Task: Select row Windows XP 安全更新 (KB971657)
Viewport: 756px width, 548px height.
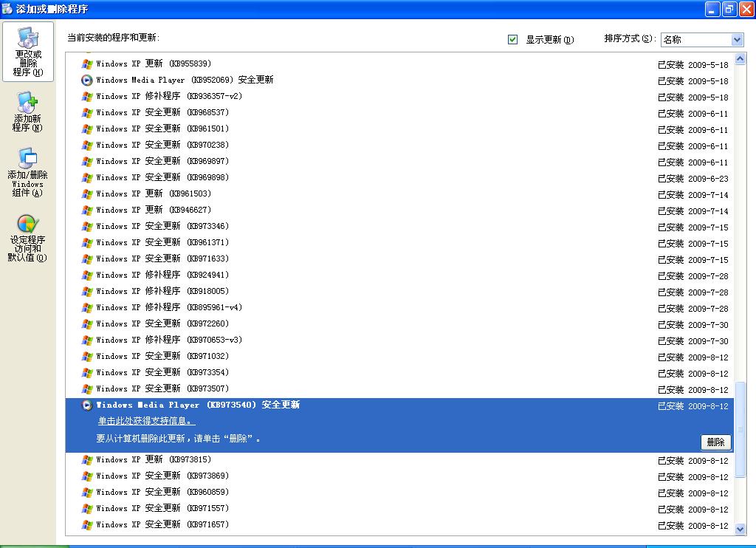Action: click(x=399, y=525)
